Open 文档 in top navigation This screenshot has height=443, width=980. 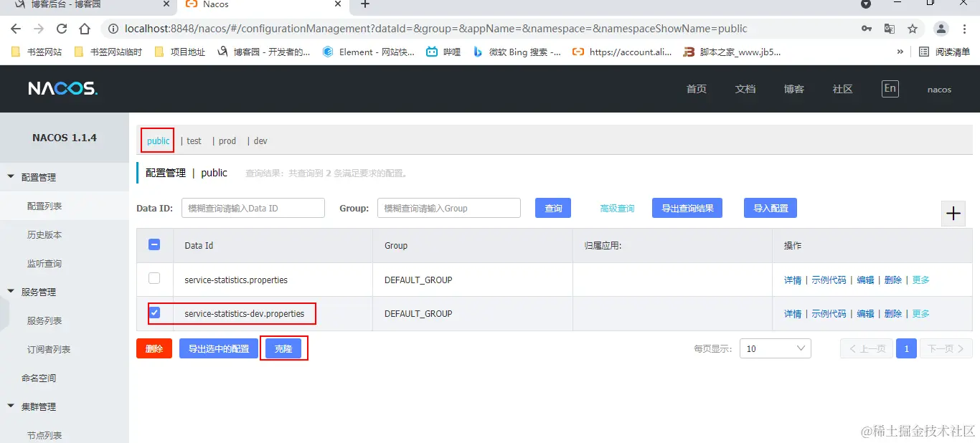[x=745, y=89]
